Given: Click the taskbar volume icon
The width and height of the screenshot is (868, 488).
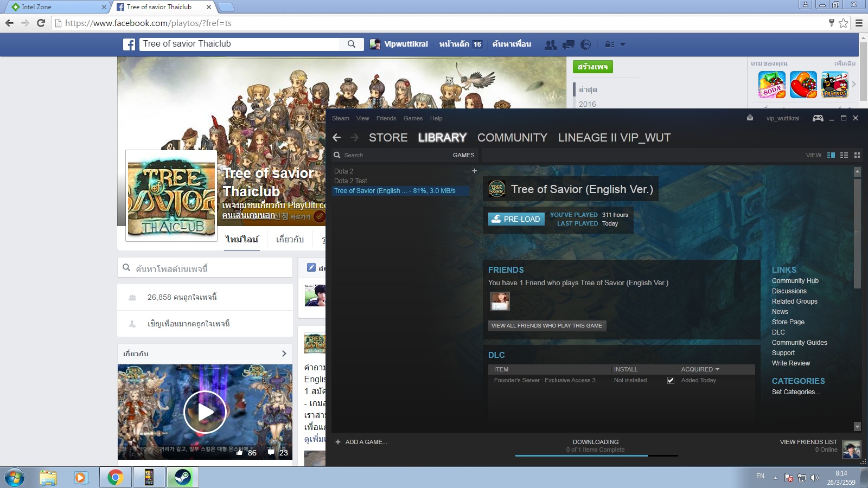Looking at the screenshot, I should pyautogui.click(x=814, y=478).
